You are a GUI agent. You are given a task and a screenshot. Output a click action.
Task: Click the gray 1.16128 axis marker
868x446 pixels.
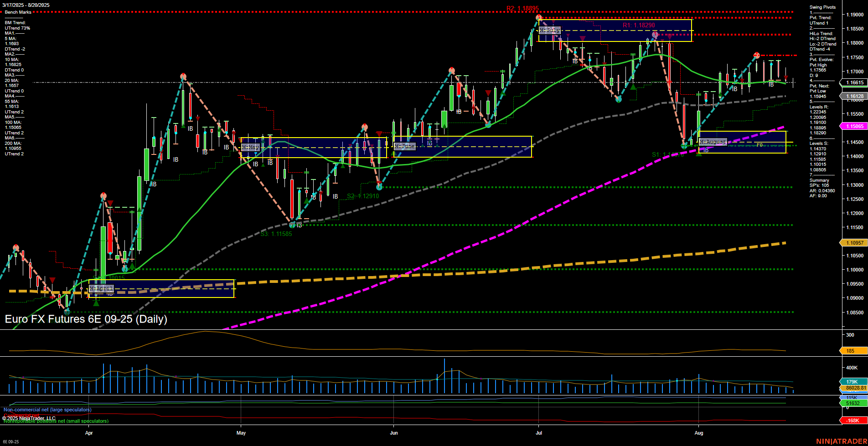click(855, 96)
